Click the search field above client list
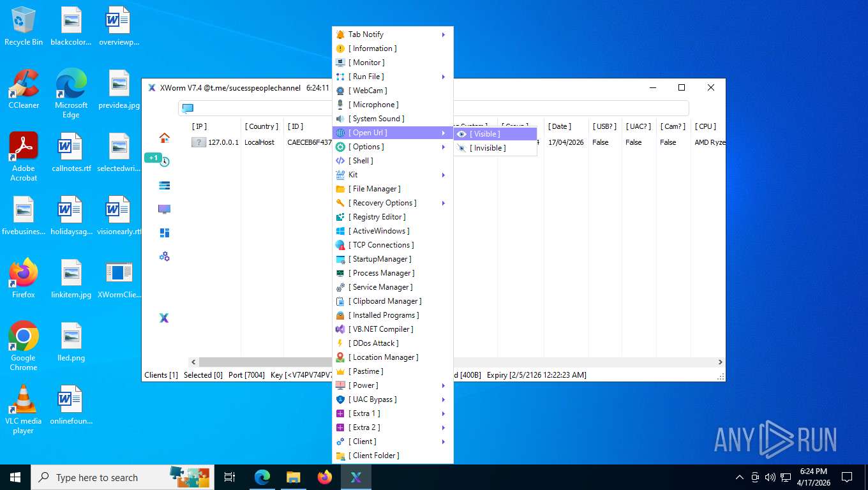This screenshot has height=490, width=868. (x=433, y=108)
